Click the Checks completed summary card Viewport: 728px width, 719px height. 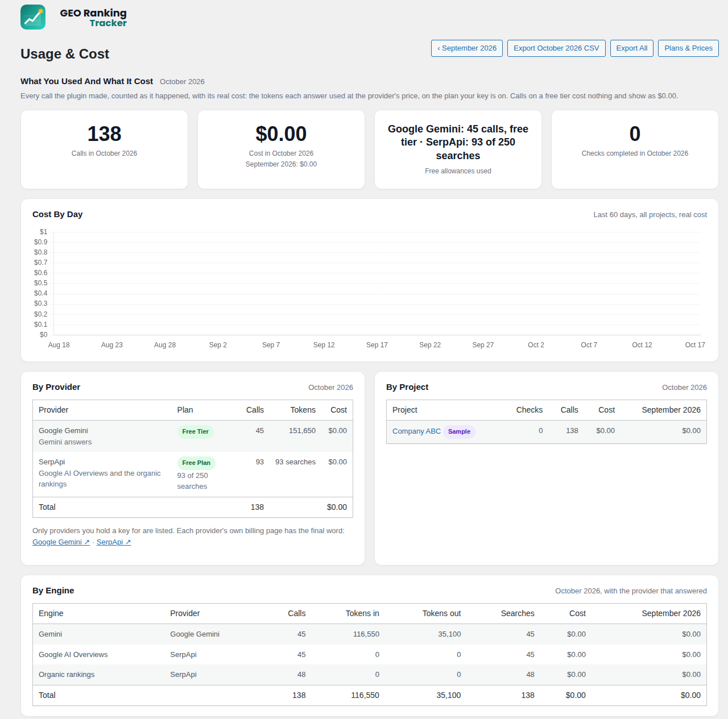click(x=635, y=149)
